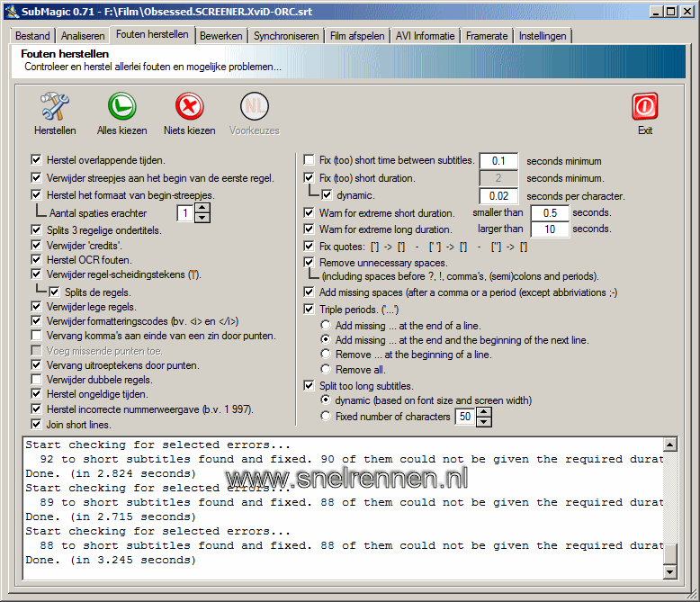The image size is (700, 602).
Task: Uncheck Splits de regels option
Action: pos(54,292)
